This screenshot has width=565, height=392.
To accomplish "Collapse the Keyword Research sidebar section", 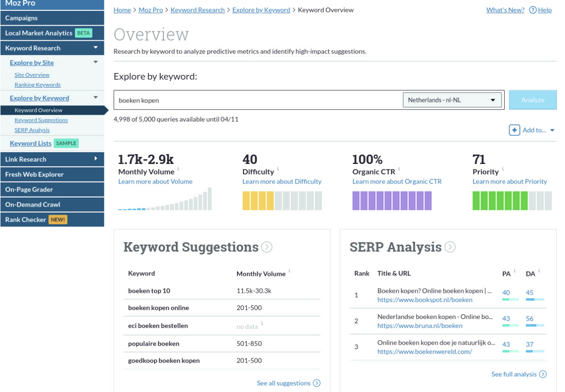I will [x=96, y=48].
